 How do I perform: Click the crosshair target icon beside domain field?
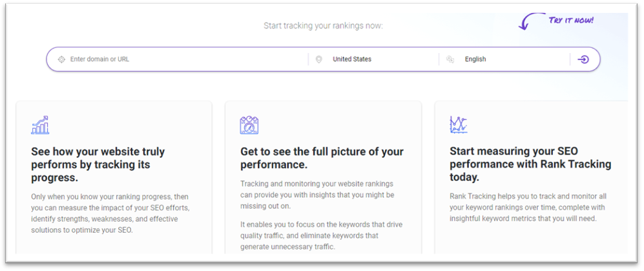click(x=61, y=60)
